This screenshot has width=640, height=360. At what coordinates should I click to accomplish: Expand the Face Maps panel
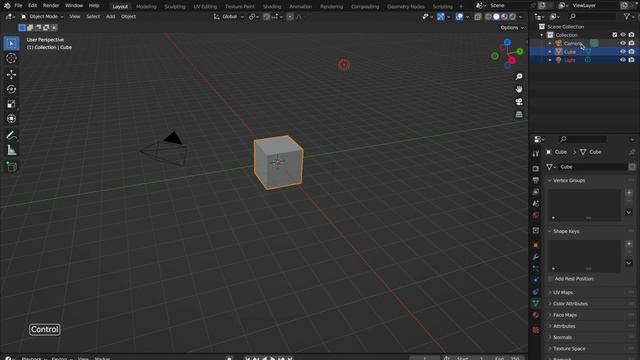550,315
